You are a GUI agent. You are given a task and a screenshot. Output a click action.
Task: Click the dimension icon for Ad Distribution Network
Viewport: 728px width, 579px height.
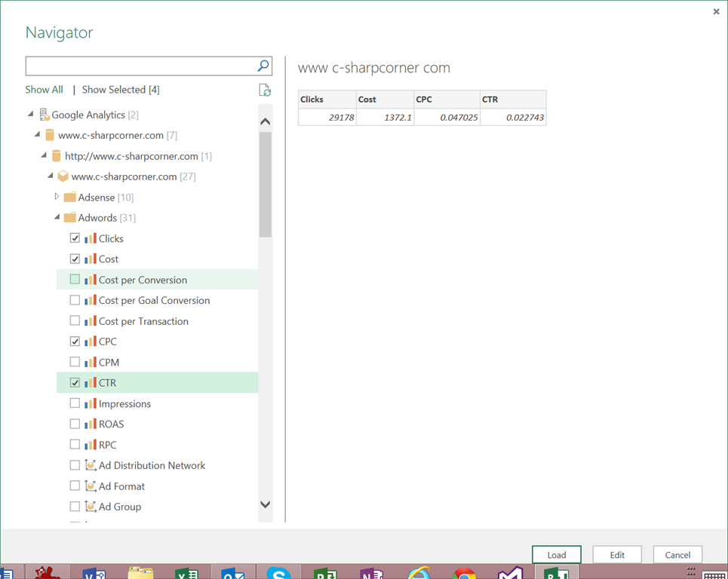coord(91,465)
